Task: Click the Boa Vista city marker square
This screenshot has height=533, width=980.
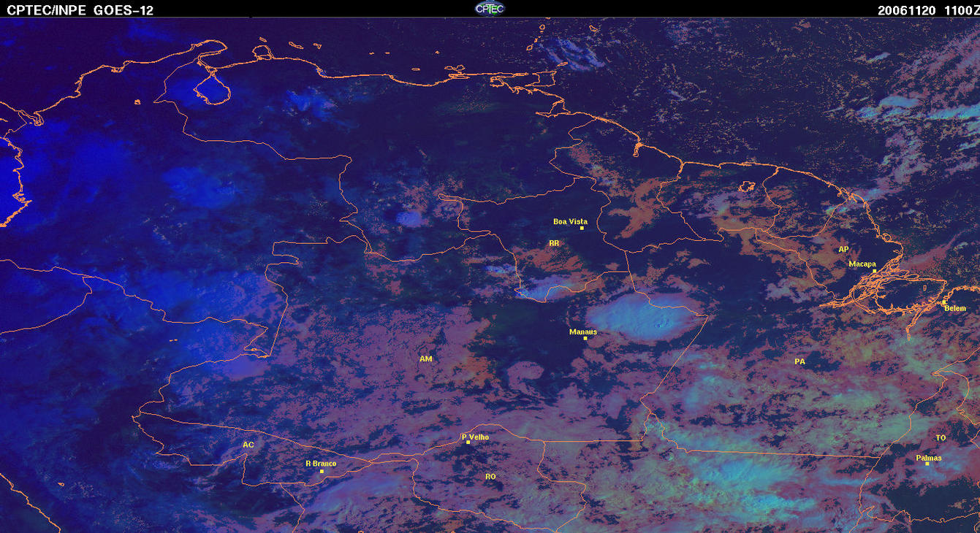Action: (582, 229)
